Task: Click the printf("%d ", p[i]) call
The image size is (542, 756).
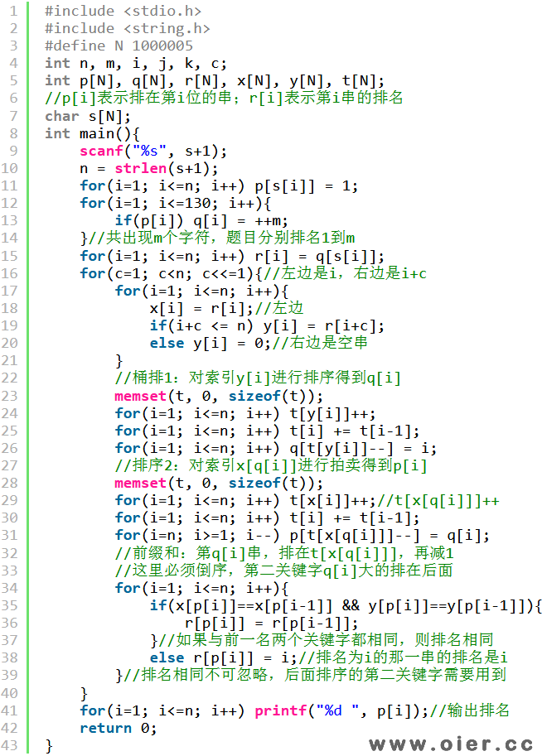Action: pos(341,710)
